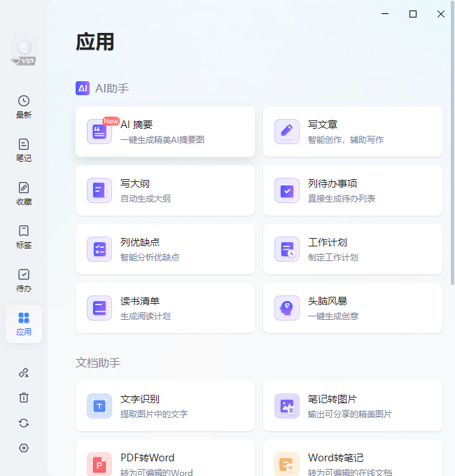Click subtitle 智能创作，辅助写作

pos(346,139)
